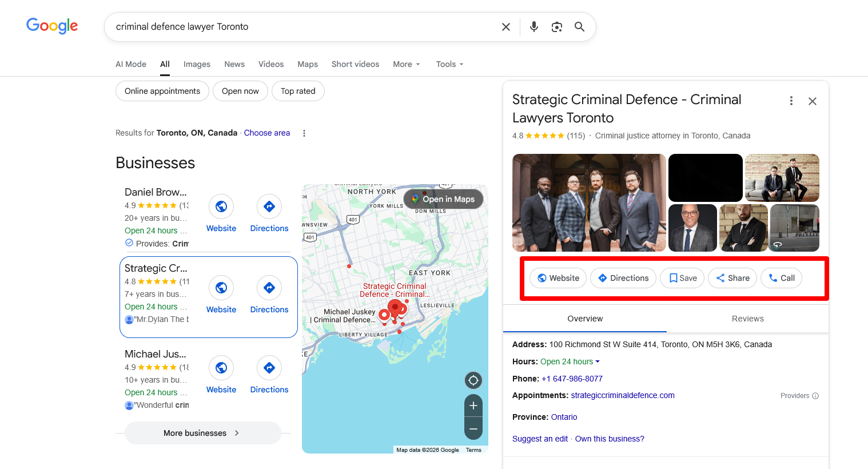Toggle the Online appointments filter

(x=162, y=90)
